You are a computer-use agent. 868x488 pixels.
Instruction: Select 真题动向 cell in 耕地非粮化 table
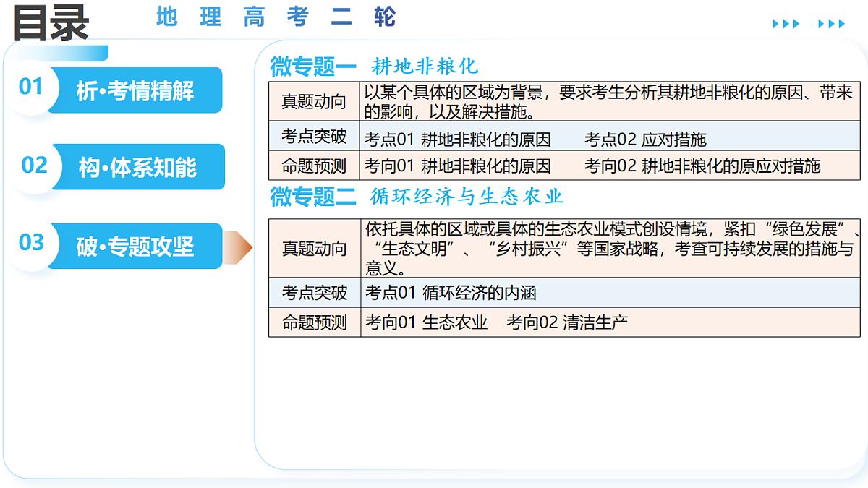click(314, 102)
